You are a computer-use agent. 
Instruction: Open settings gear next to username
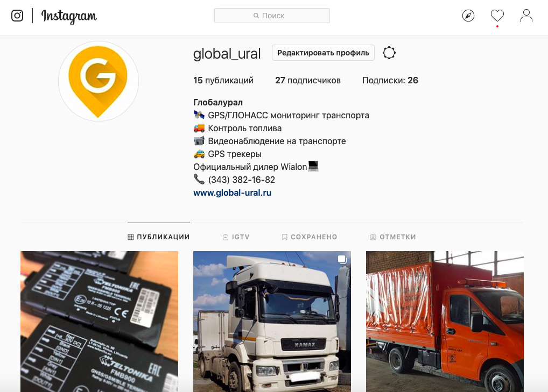click(389, 53)
